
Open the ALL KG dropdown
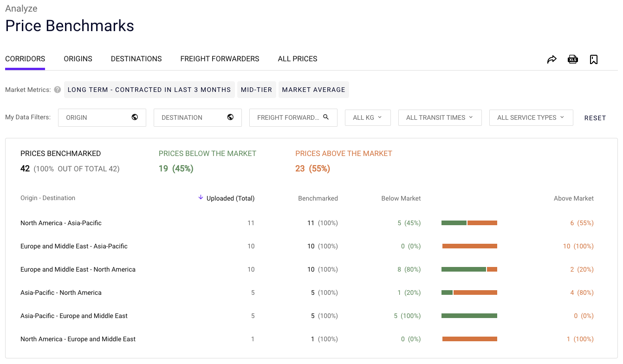click(x=368, y=117)
